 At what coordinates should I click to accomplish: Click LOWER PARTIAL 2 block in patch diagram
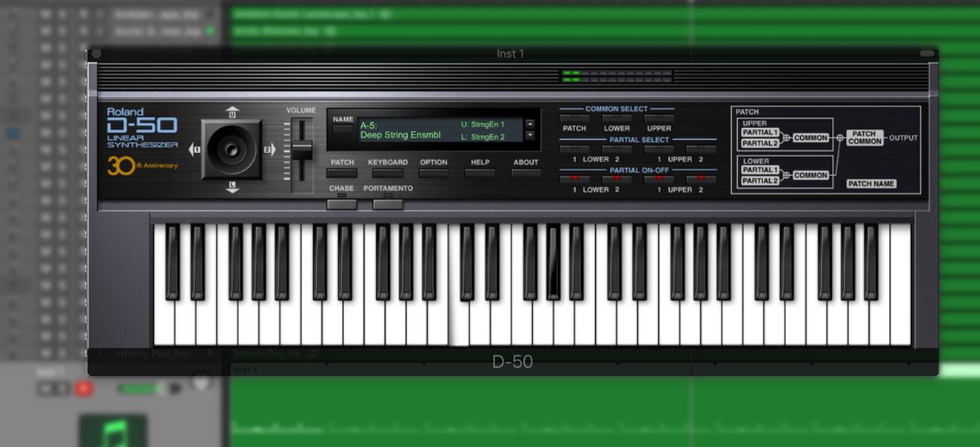[x=760, y=181]
